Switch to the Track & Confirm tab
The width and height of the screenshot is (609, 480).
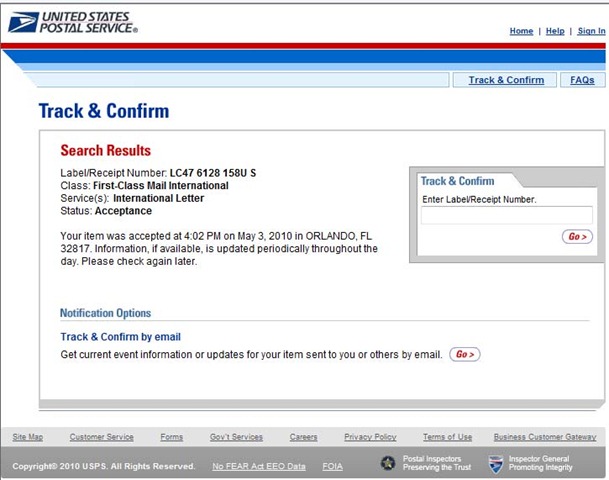[506, 80]
